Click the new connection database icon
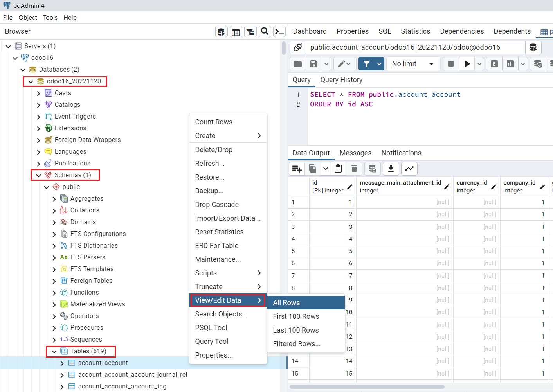553x392 pixels. point(533,47)
